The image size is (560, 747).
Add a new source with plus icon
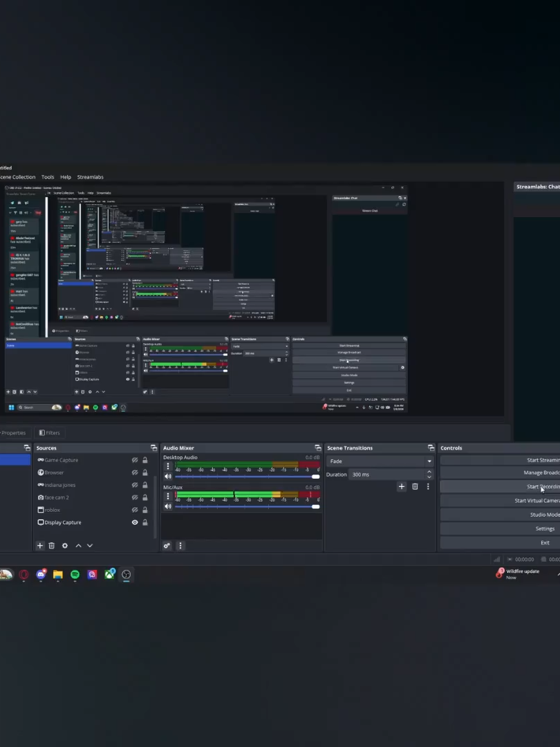click(40, 546)
